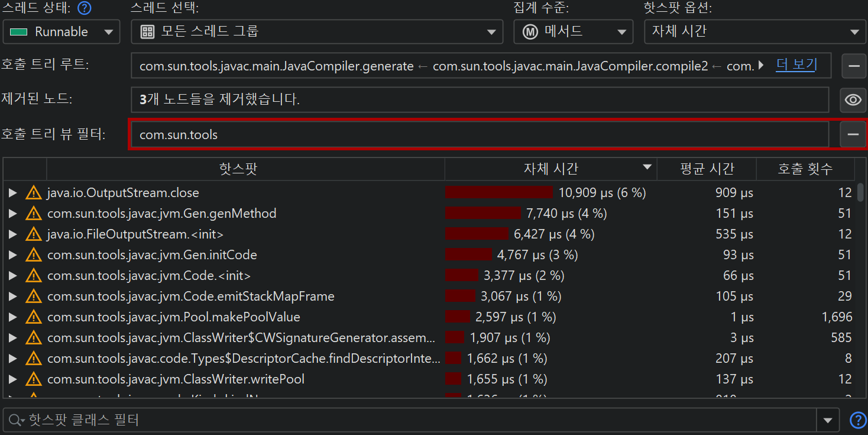Viewport: 868px width, 435px height.
Task: Click the Runnable green status color swatch
Action: point(19,32)
